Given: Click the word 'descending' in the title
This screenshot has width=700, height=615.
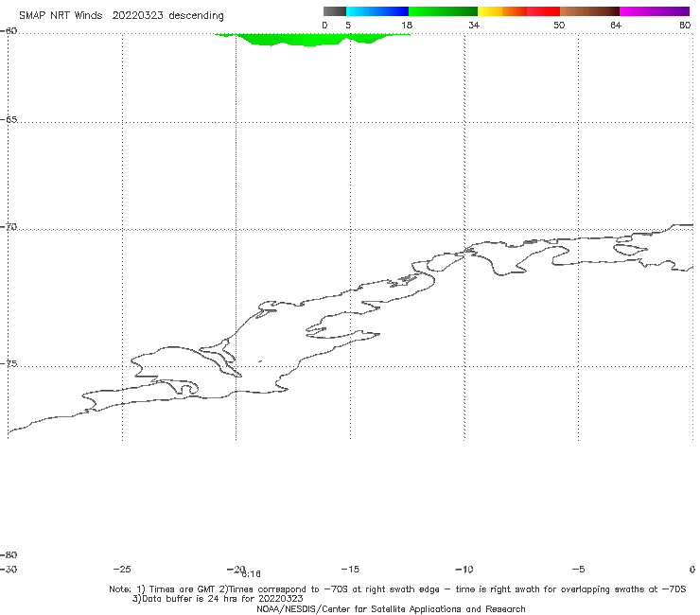Looking at the screenshot, I should click(x=196, y=16).
